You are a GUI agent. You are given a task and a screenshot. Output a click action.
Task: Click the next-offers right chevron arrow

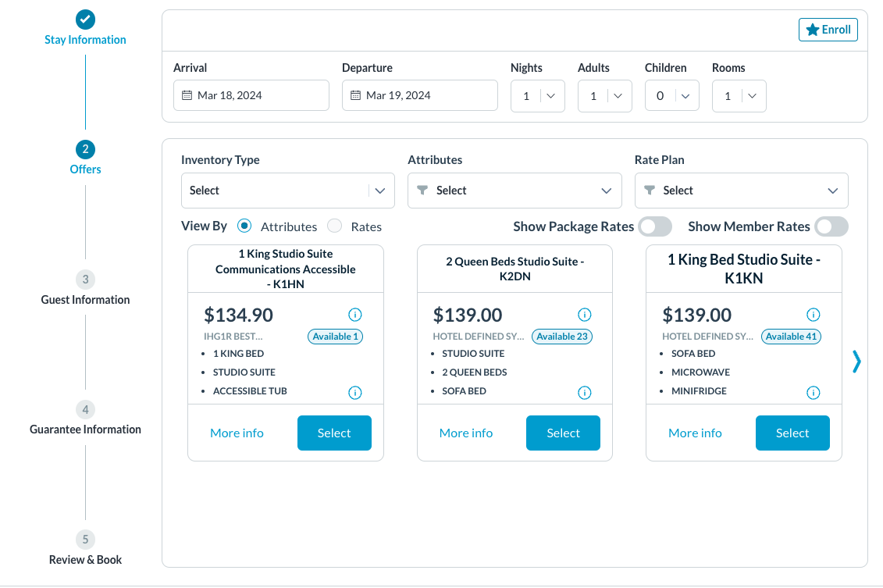[x=856, y=361]
